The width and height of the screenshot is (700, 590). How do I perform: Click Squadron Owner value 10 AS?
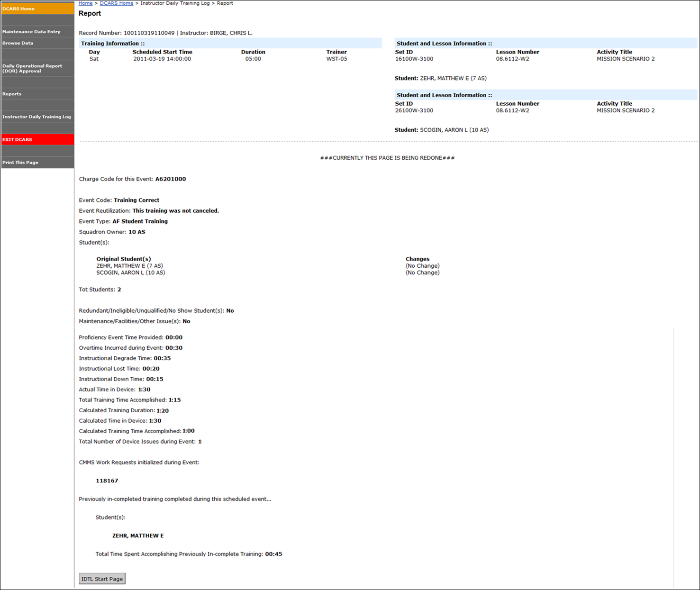tap(137, 232)
